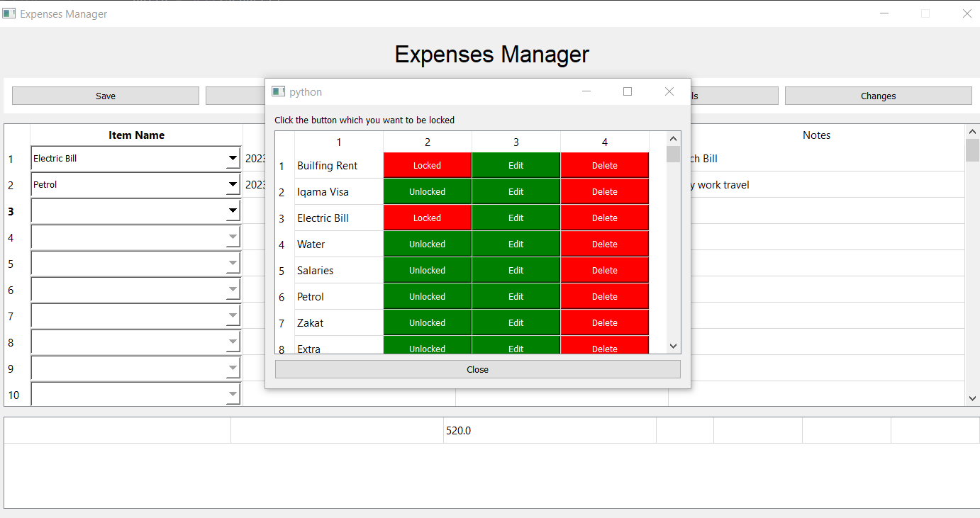This screenshot has width=980, height=518.
Task: Lock the Water item
Action: pyautogui.click(x=427, y=244)
